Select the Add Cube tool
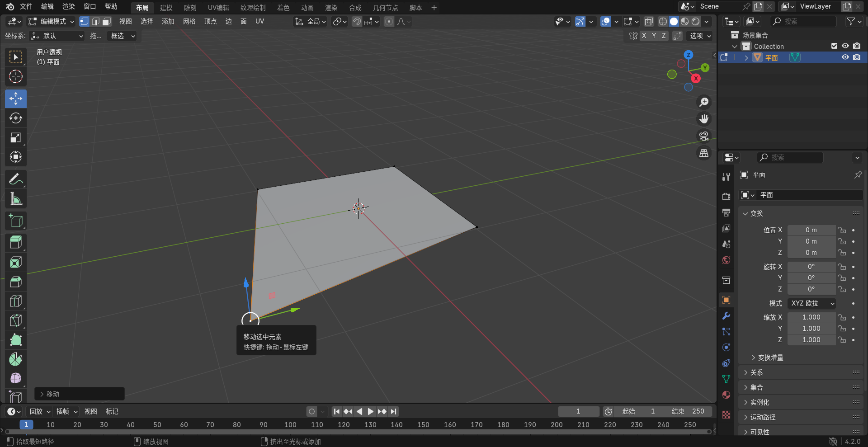Screen dimensions: 868x447 point(16,221)
